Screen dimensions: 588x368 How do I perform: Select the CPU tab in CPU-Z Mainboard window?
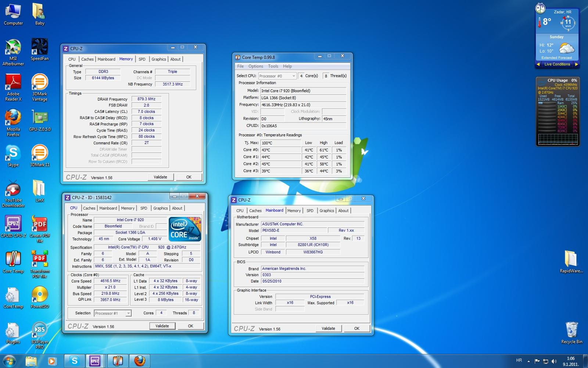pyautogui.click(x=240, y=211)
